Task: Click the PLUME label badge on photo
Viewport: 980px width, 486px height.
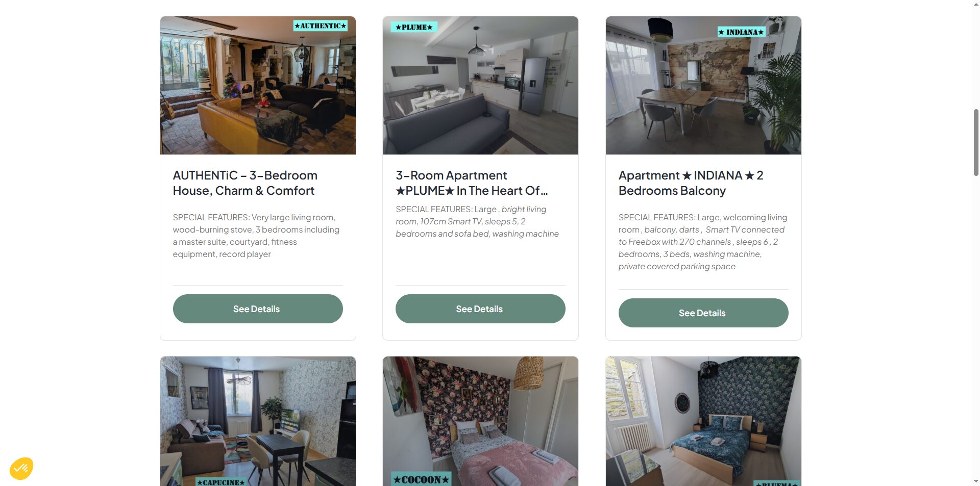Action: pos(414,27)
